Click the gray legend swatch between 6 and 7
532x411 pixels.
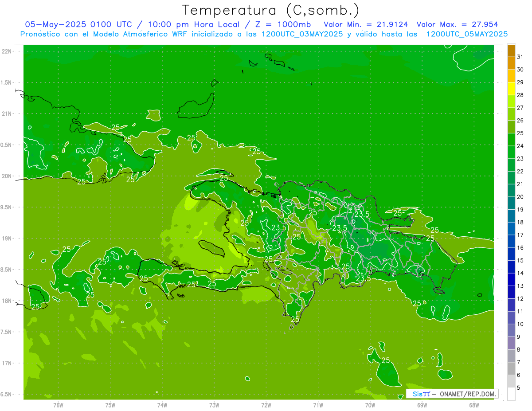(x=511, y=368)
